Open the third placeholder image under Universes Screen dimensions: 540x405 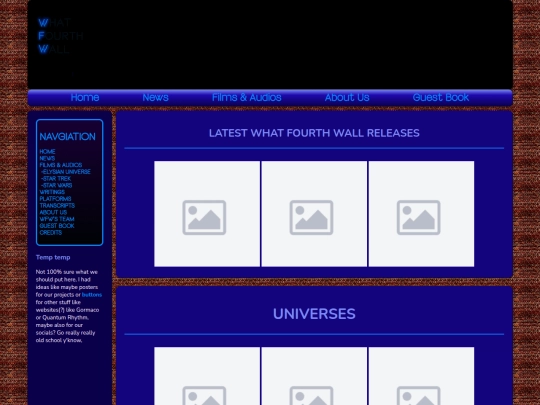[421, 376]
